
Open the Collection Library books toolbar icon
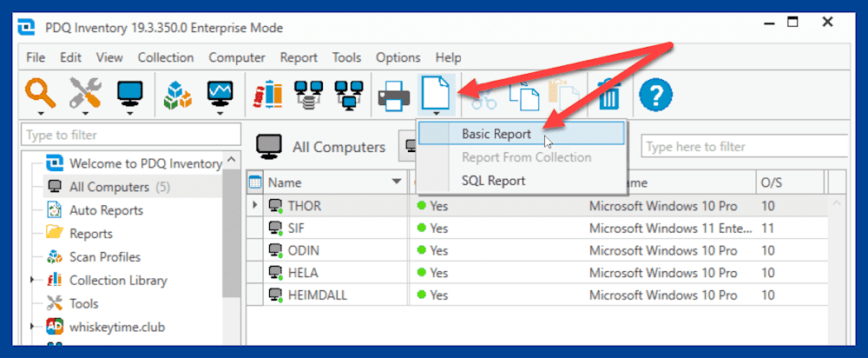tap(268, 94)
